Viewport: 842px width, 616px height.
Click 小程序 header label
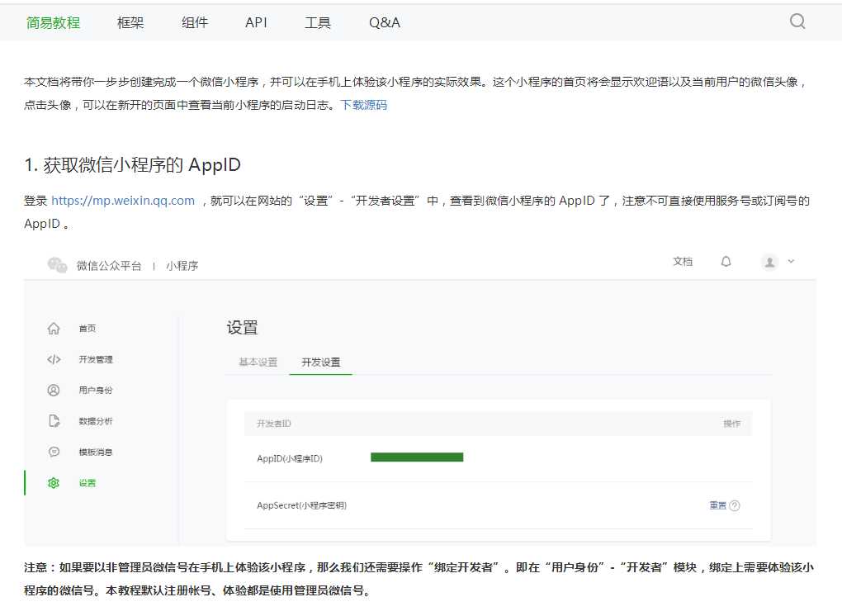pos(182,266)
